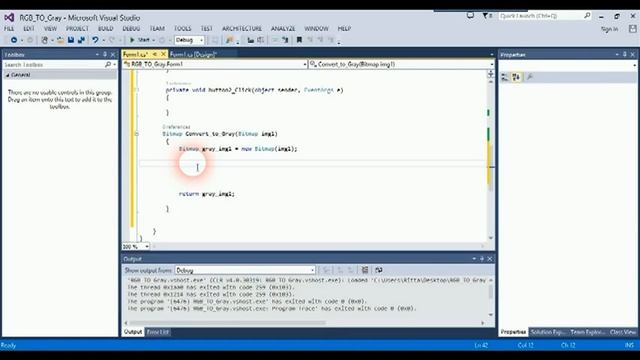Start debugging with the green Start button
The height and width of the screenshot is (360, 640).
coord(140,40)
